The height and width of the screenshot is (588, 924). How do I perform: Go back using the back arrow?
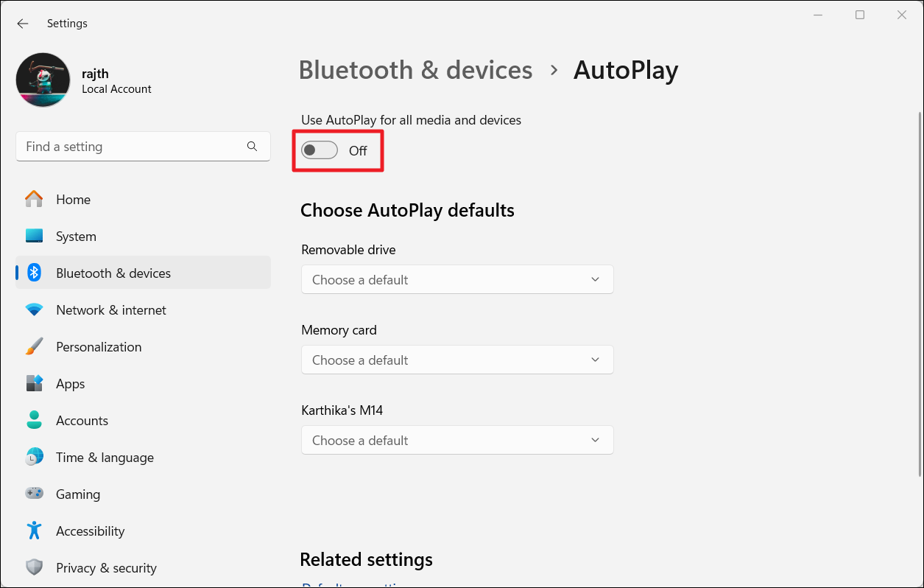(x=23, y=24)
